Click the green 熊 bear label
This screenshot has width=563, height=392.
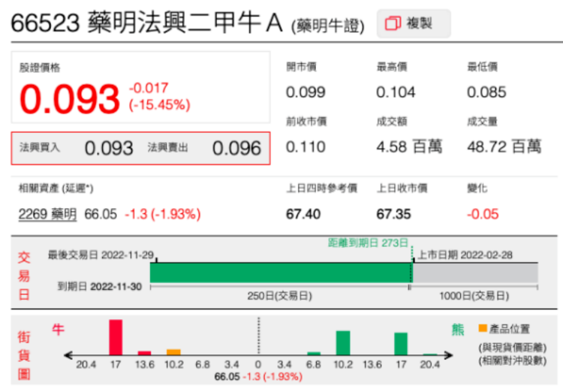tap(458, 330)
